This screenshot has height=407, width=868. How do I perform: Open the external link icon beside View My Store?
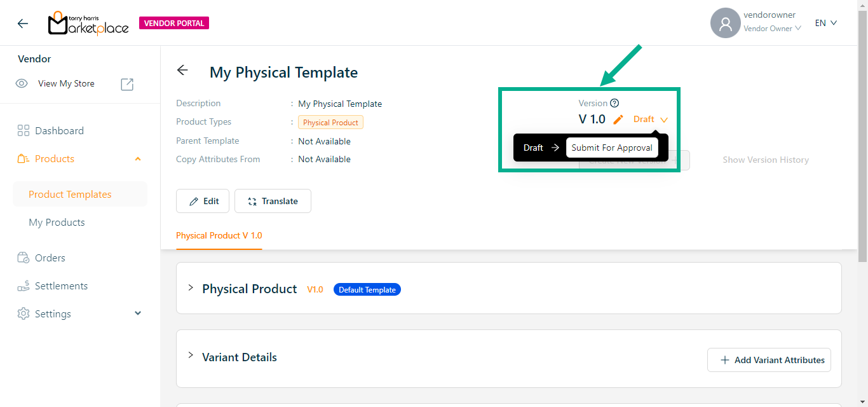click(127, 84)
